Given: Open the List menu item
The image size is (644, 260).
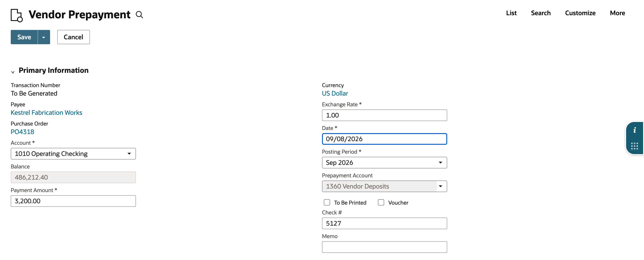Looking at the screenshot, I should [511, 13].
